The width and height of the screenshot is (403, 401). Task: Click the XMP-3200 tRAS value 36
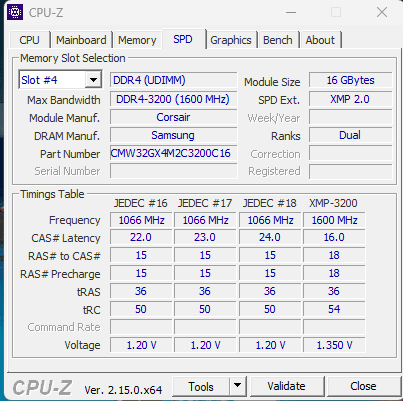(334, 291)
